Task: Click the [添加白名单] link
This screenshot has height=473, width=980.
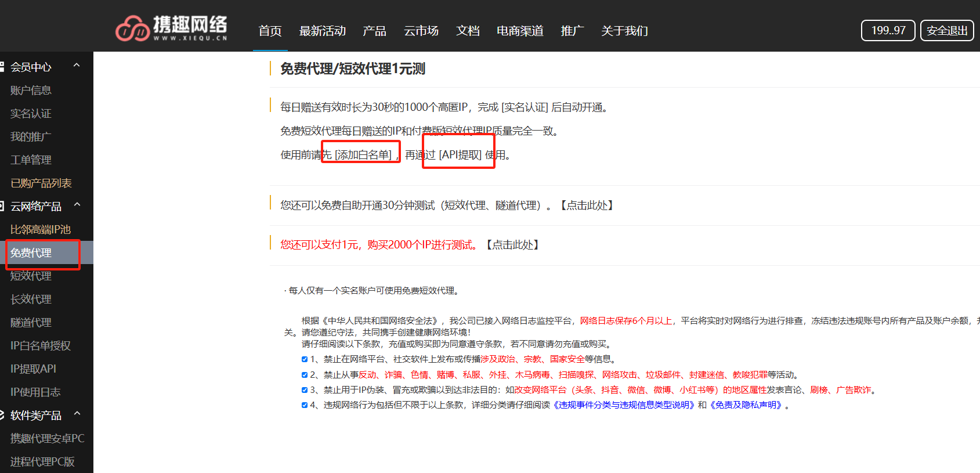Action: 364,155
